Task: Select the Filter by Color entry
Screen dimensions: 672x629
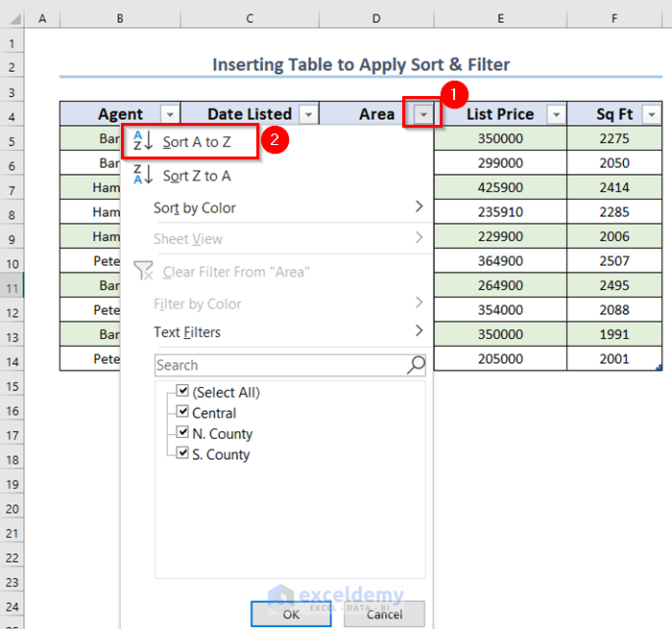Action: [276, 304]
